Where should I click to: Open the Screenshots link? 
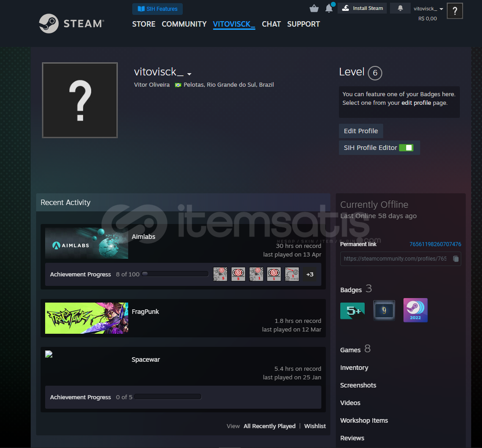coord(358,385)
